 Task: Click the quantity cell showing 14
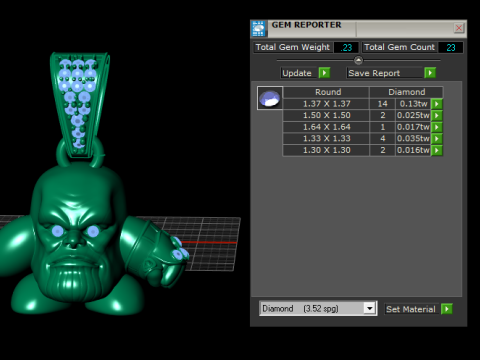(x=382, y=104)
